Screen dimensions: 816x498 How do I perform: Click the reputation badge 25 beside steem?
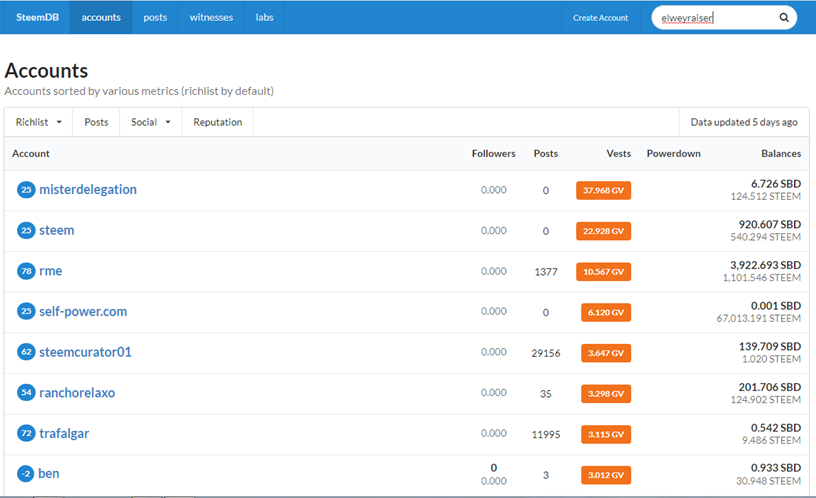tap(26, 230)
